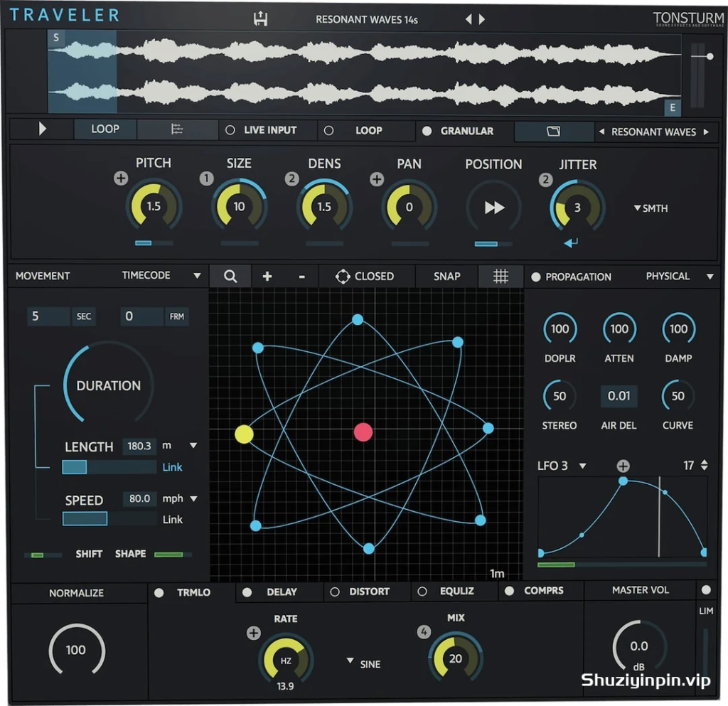Image resolution: width=728 pixels, height=706 pixels.
Task: Select the LOOP radio mode option
Action: [328, 131]
